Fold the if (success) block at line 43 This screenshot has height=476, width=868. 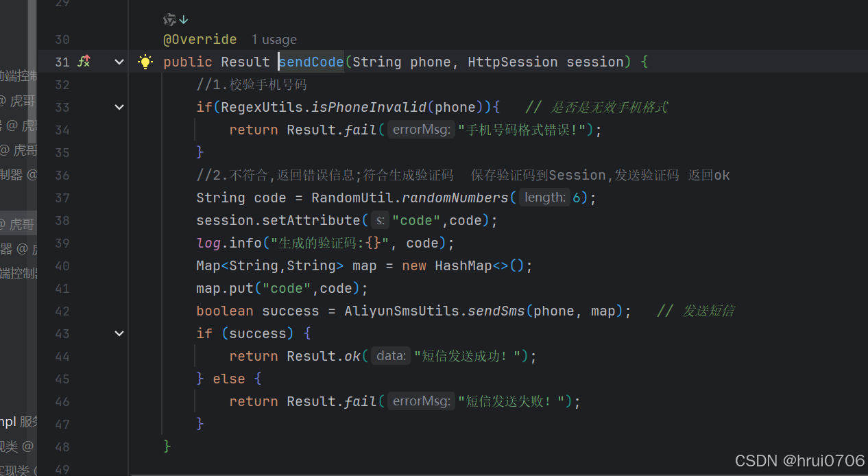(x=119, y=333)
